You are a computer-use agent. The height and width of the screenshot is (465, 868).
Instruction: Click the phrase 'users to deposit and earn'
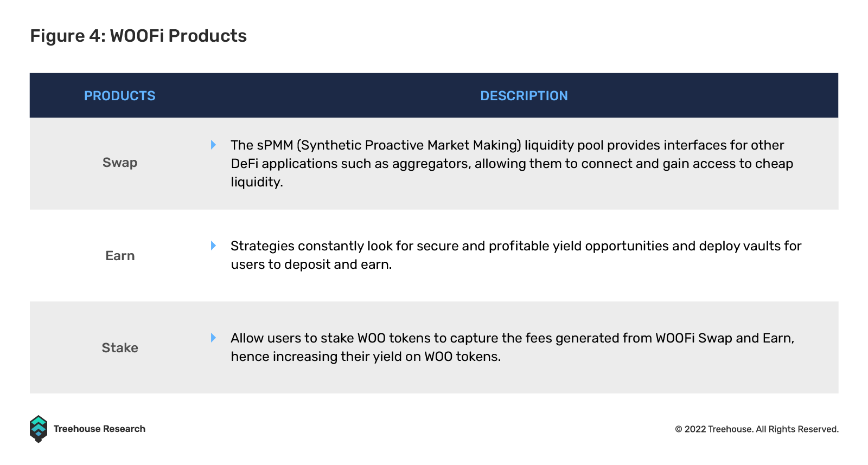[x=310, y=264]
